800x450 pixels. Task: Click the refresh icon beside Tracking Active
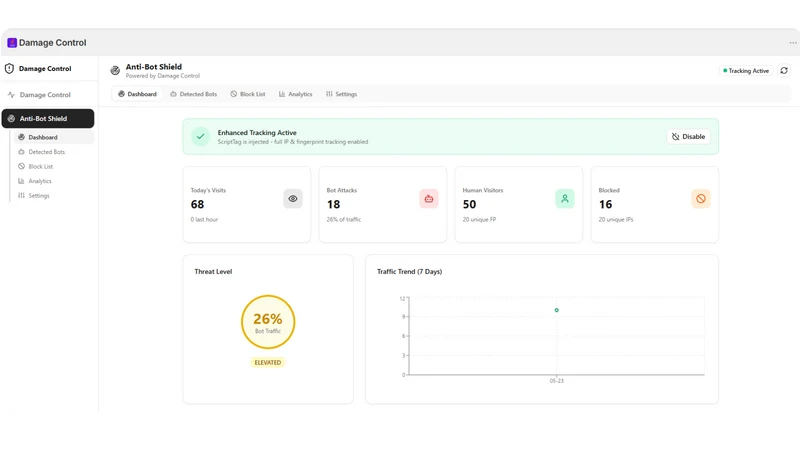[x=784, y=71]
